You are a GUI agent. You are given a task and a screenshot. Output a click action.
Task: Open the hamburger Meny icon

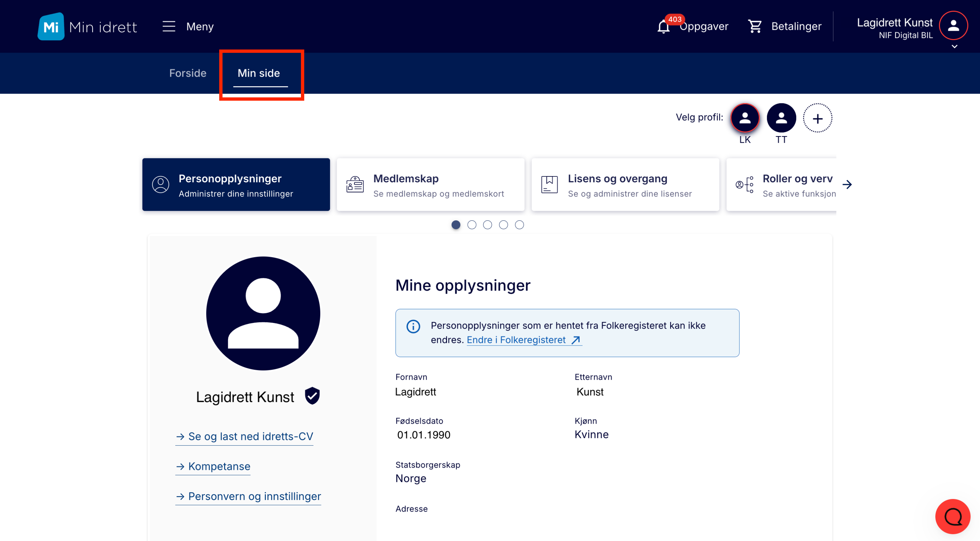169,27
